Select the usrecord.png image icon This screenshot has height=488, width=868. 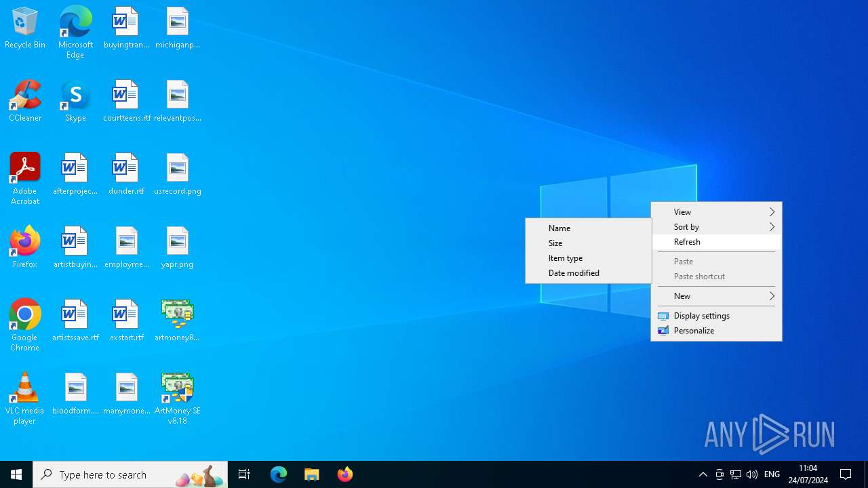pyautogui.click(x=177, y=175)
